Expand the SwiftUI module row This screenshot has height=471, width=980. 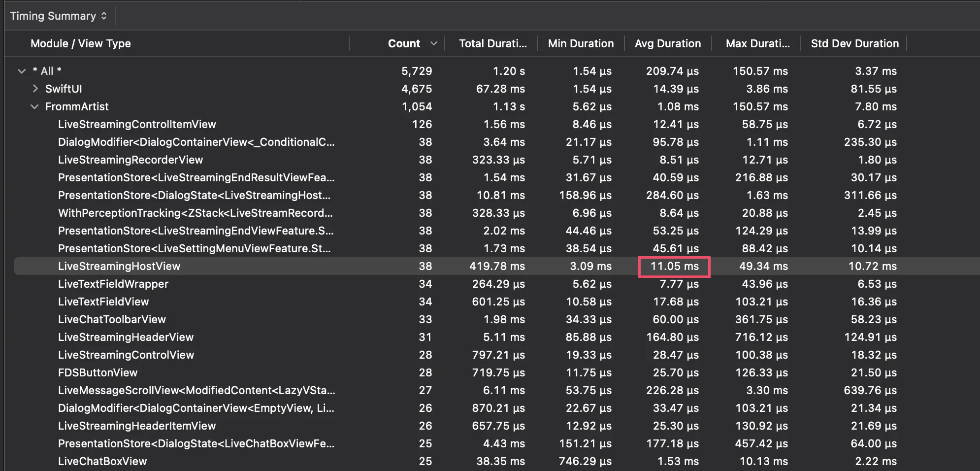tap(35, 89)
